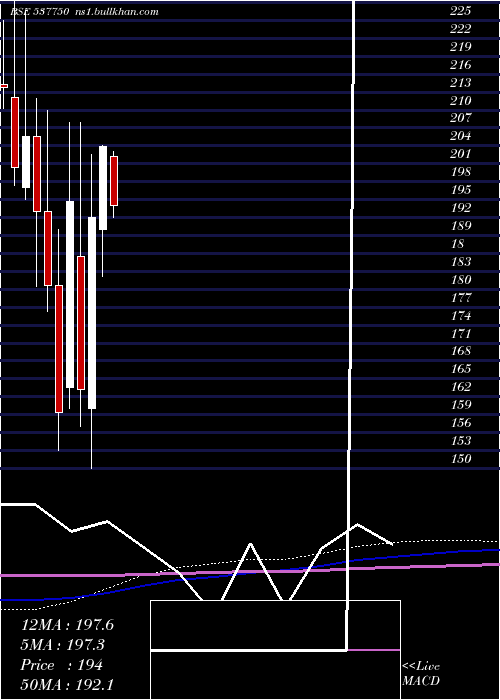Select the 204 price axis label

tap(460, 136)
